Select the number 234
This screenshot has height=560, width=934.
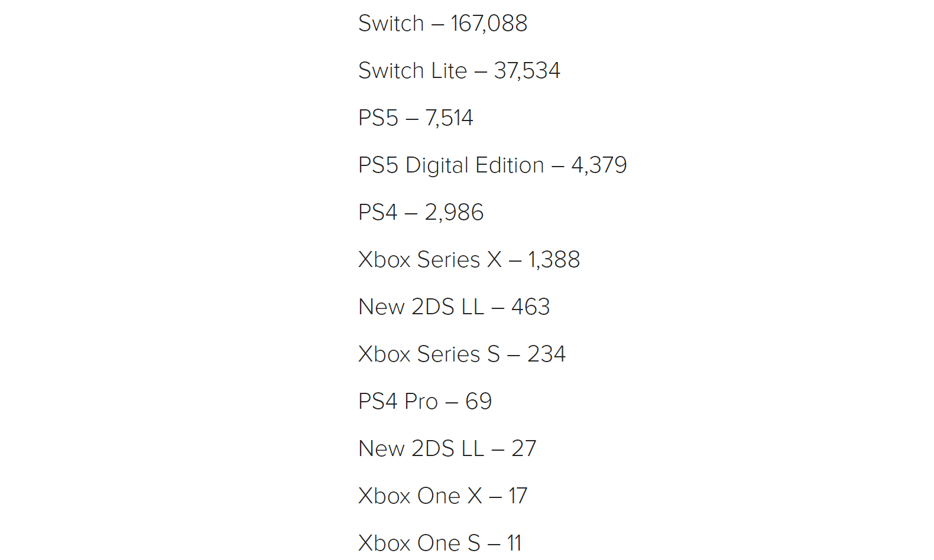(546, 354)
